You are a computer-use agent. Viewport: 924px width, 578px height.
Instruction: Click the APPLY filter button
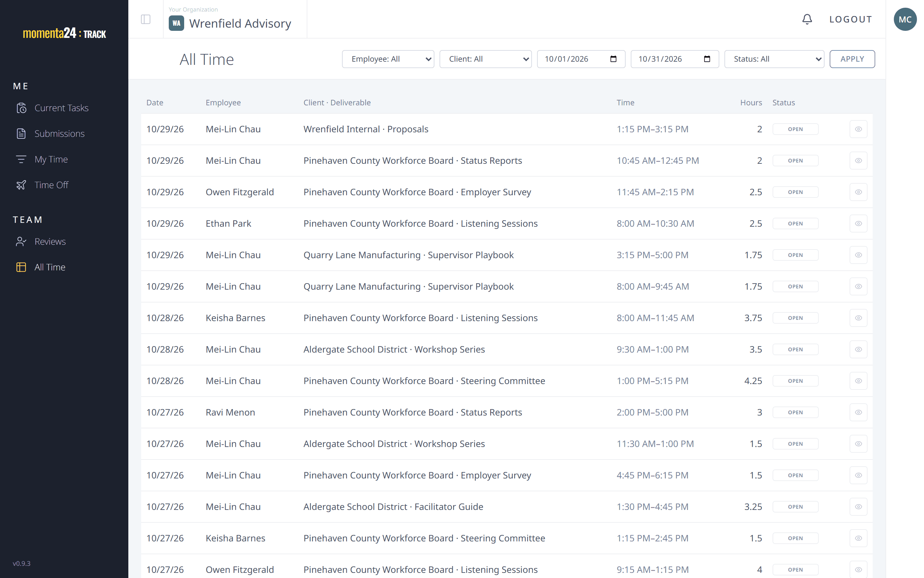coord(852,59)
